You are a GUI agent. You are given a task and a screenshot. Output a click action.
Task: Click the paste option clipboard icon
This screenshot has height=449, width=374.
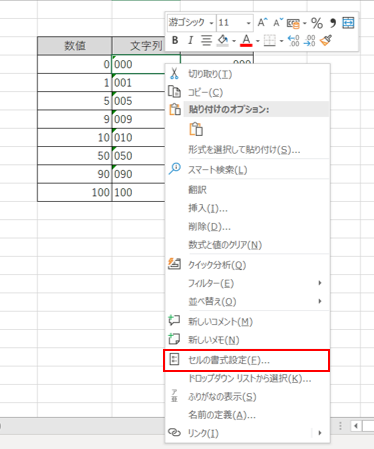click(196, 129)
